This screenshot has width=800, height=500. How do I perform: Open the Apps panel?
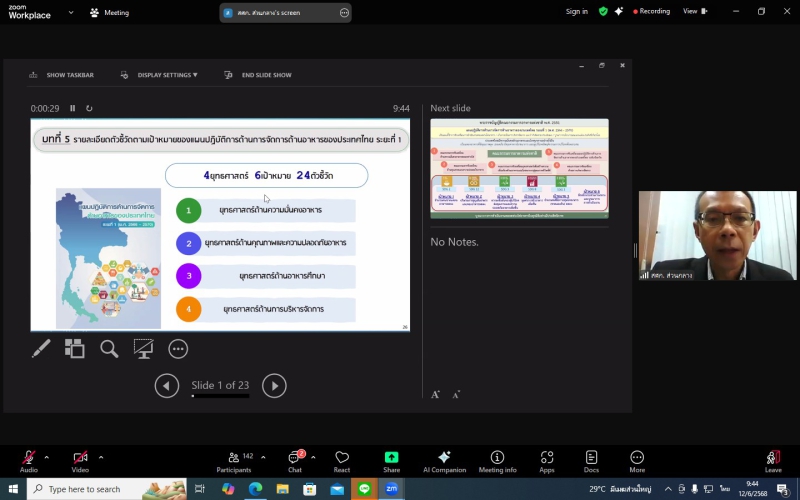[547, 461]
